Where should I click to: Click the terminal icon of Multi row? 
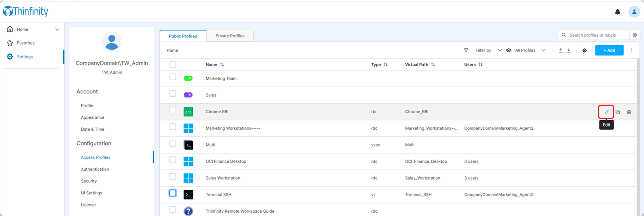(x=188, y=145)
